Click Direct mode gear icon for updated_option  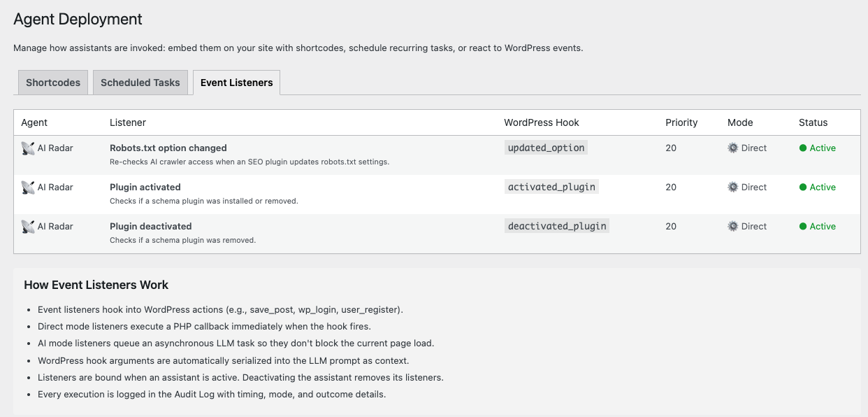(732, 148)
